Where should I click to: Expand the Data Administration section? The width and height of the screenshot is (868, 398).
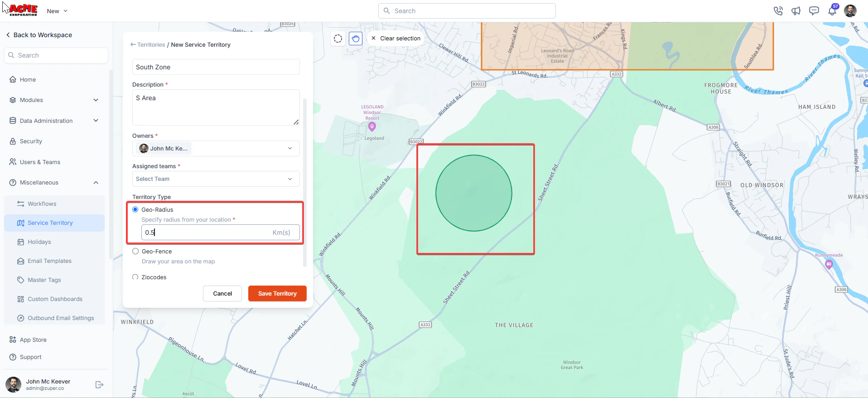(x=96, y=121)
